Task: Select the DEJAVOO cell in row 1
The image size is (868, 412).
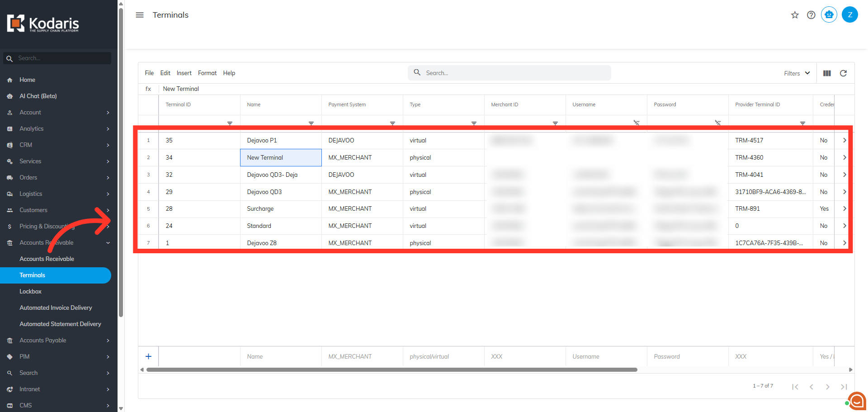Action: (x=362, y=140)
